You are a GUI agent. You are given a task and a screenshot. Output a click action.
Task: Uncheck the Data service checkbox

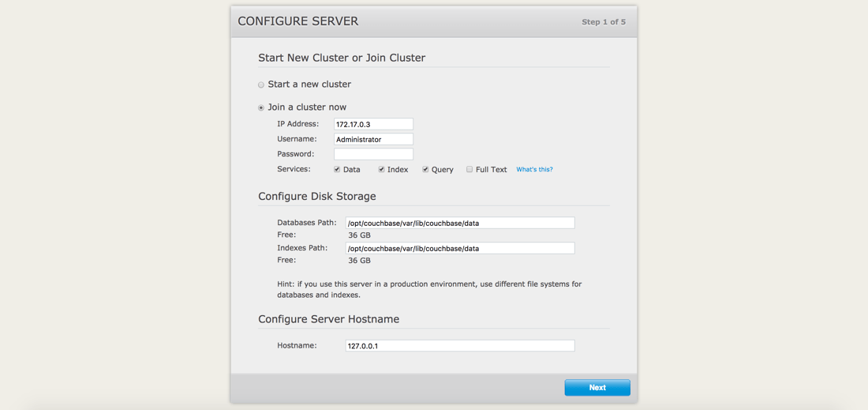[x=337, y=169]
